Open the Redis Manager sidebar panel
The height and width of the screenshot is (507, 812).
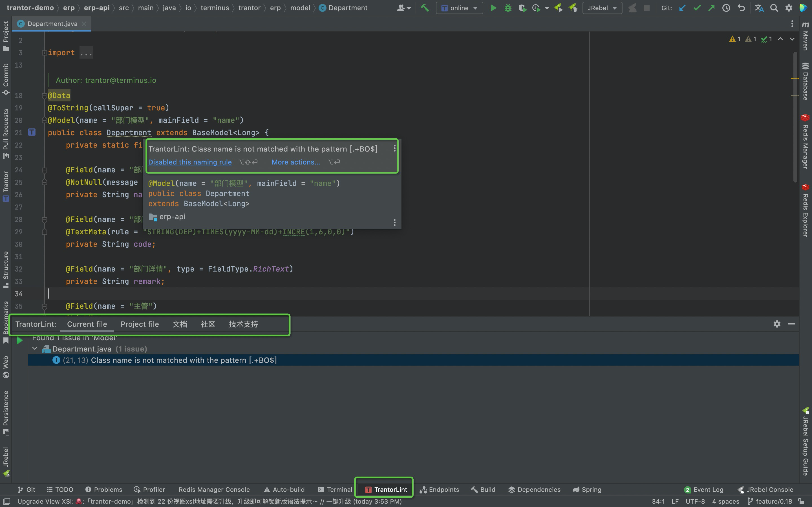[x=805, y=141]
